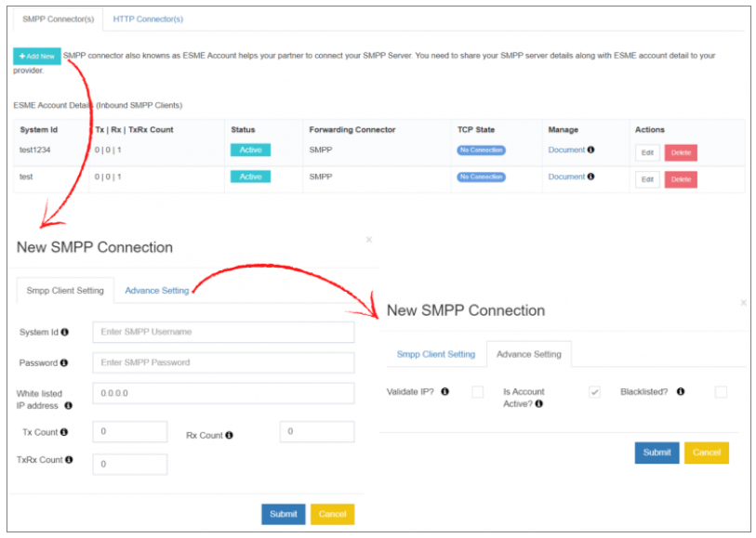Uncheck the Is Account Active? checkbox
The width and height of the screenshot is (756, 538).
(x=593, y=390)
